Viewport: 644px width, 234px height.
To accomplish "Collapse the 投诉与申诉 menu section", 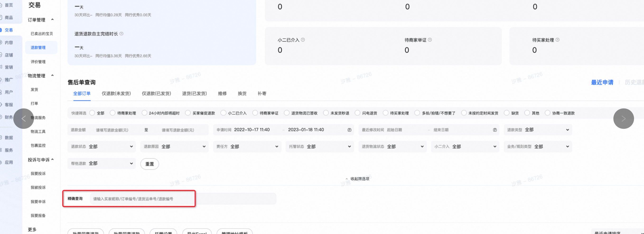I will point(52,159).
